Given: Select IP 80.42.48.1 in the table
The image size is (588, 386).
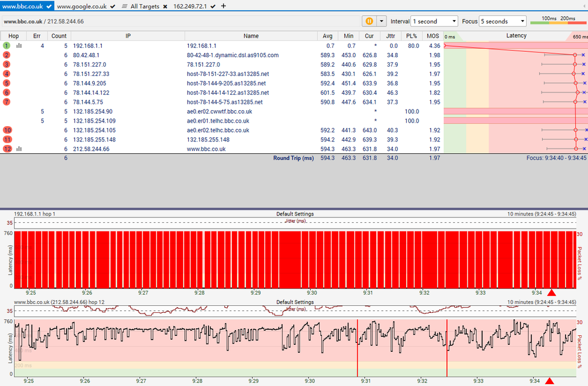Looking at the screenshot, I should click(87, 55).
